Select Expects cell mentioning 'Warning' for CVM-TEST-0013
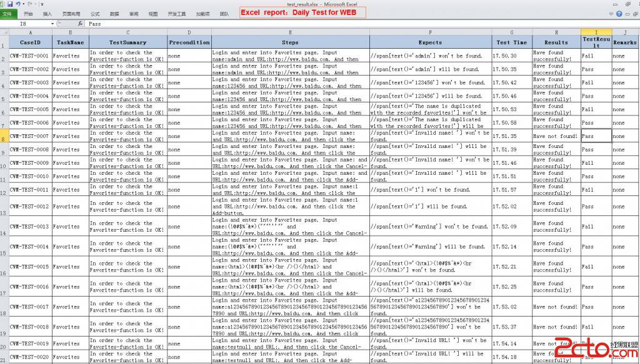640x364 pixels. [430, 226]
